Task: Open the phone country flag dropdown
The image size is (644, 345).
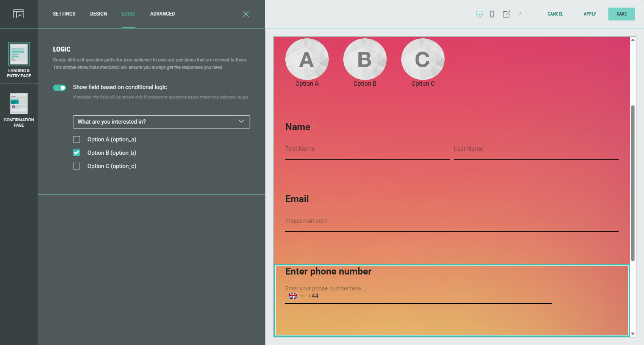Action: click(296, 296)
